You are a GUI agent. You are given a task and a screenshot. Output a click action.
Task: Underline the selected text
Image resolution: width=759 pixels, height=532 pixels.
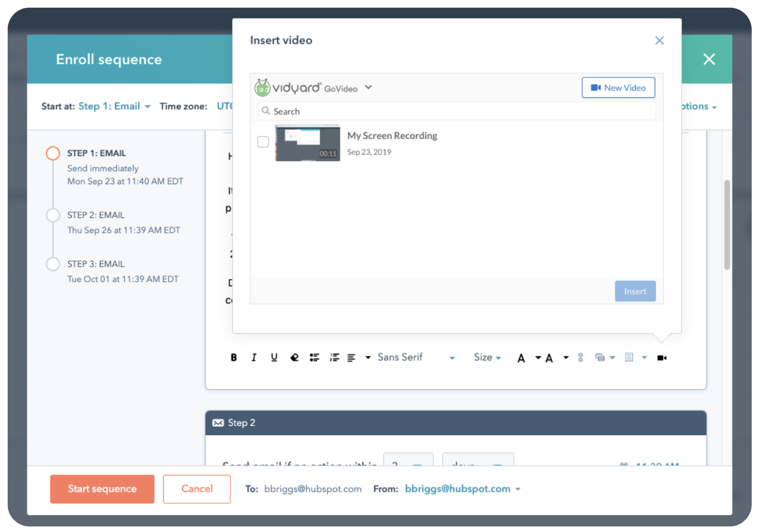[274, 358]
